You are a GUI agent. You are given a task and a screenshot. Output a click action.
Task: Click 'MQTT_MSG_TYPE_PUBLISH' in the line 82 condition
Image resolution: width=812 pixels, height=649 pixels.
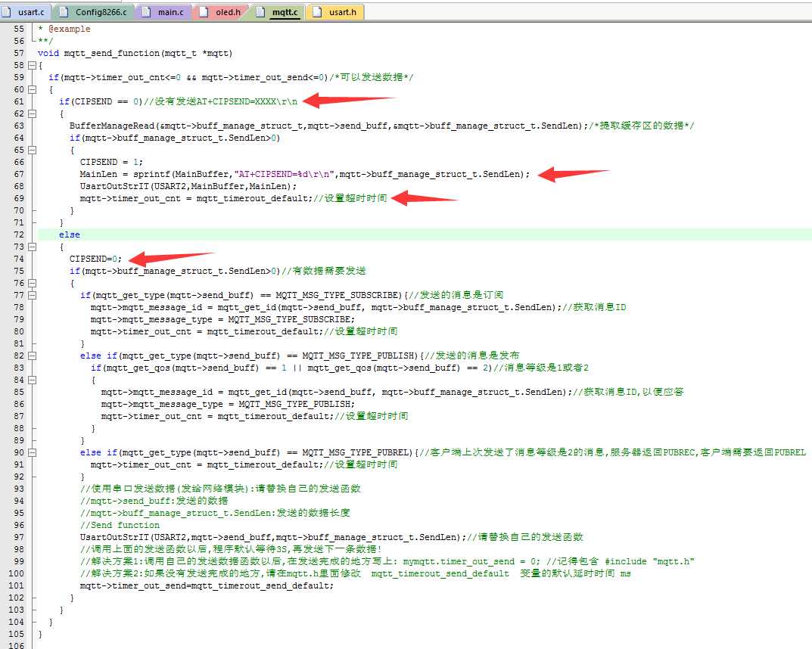click(x=360, y=356)
